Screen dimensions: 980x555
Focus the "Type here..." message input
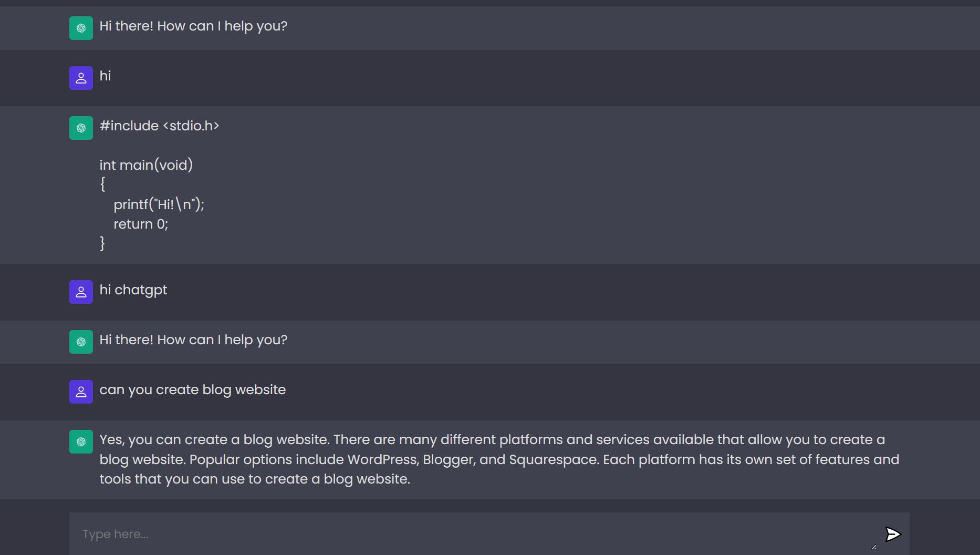coord(473,534)
